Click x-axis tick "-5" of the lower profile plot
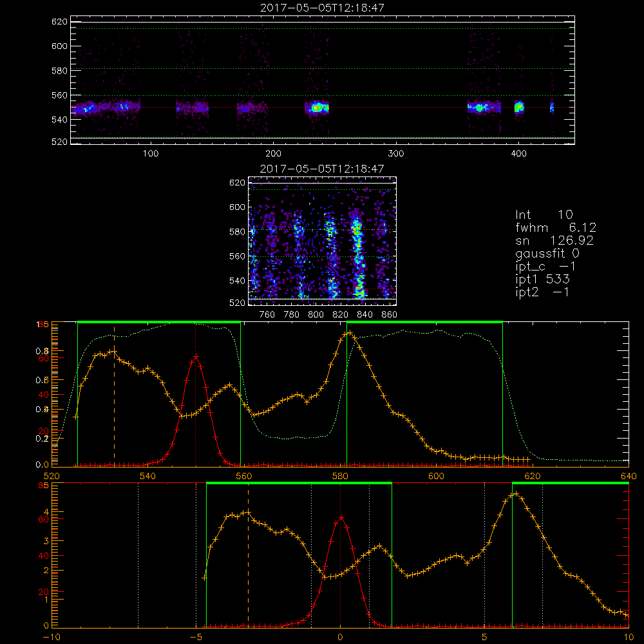 [x=196, y=638]
